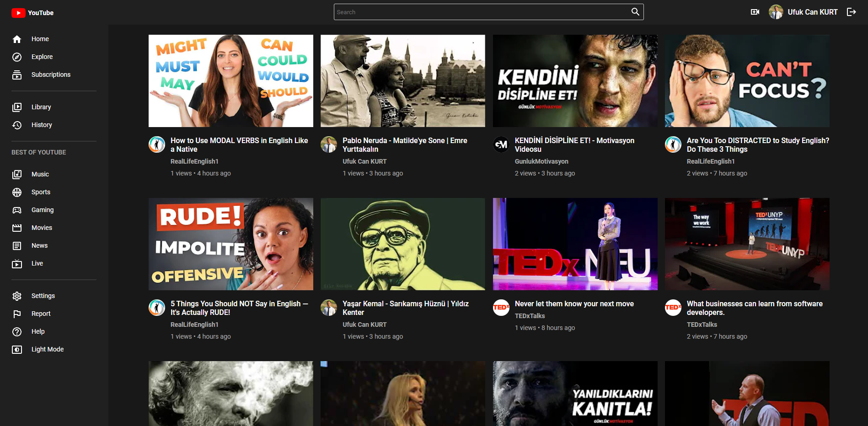Click TEDx avatar beside Never let them know
The image size is (868, 426).
click(x=501, y=308)
